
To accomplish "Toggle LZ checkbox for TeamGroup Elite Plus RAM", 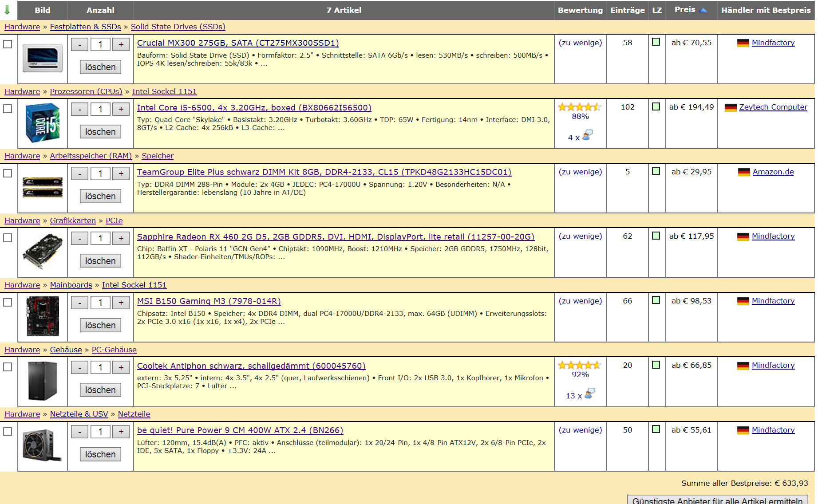I will click(x=656, y=171).
